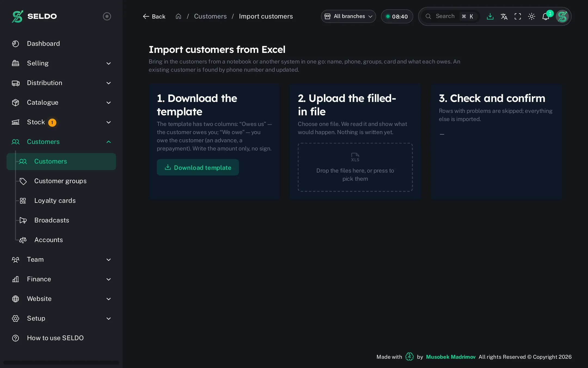Click the Distribution truck icon
The height and width of the screenshot is (368, 588).
pos(16,83)
